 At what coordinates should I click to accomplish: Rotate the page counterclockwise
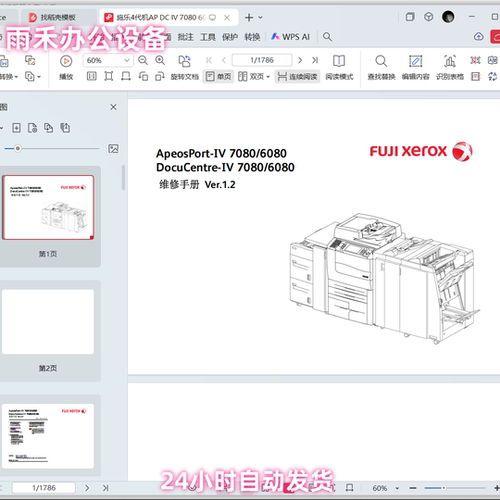click(x=143, y=77)
